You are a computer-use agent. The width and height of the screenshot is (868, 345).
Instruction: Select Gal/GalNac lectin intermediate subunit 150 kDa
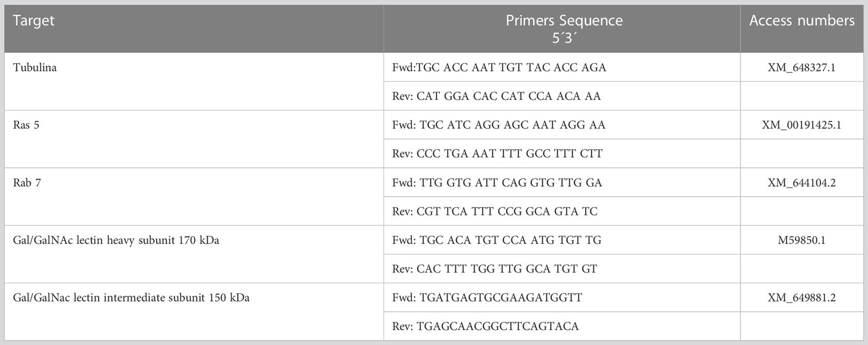(131, 298)
